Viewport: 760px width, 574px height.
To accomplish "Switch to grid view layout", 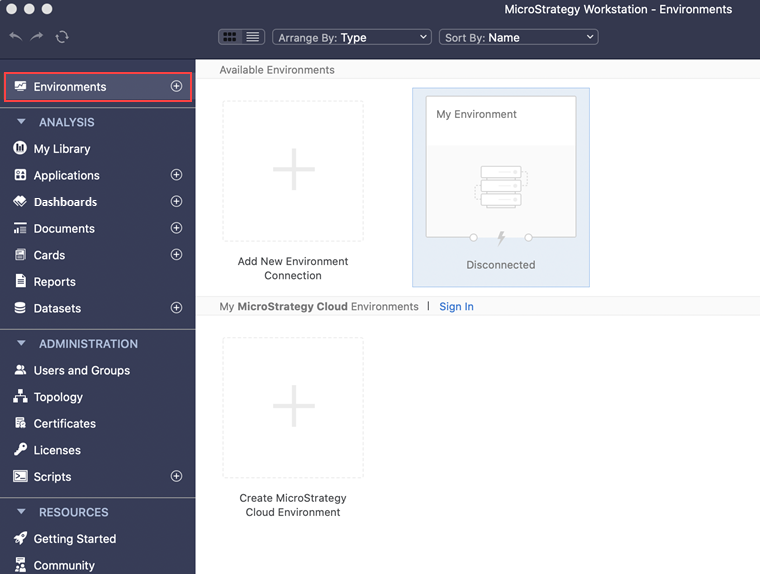I will [x=230, y=37].
